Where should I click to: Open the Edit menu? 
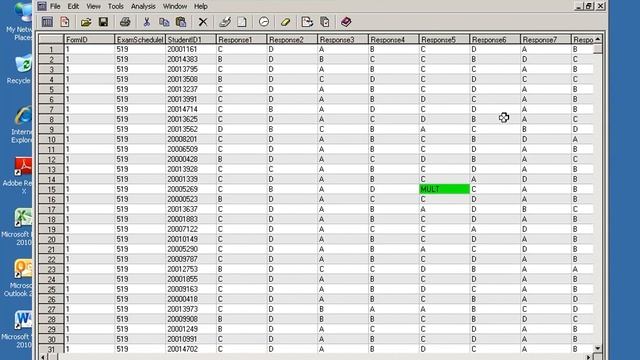point(73,7)
